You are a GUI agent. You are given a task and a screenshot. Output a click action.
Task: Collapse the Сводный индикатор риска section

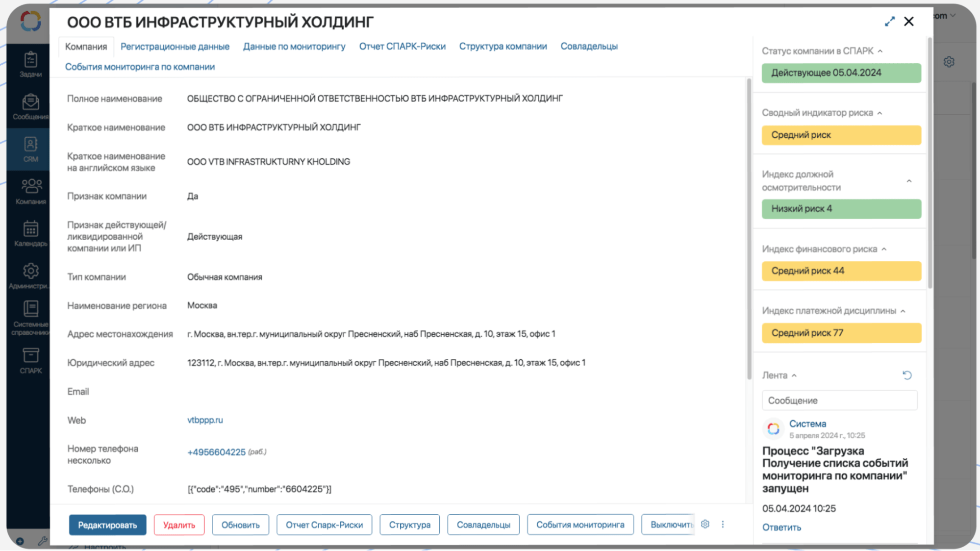tap(879, 113)
